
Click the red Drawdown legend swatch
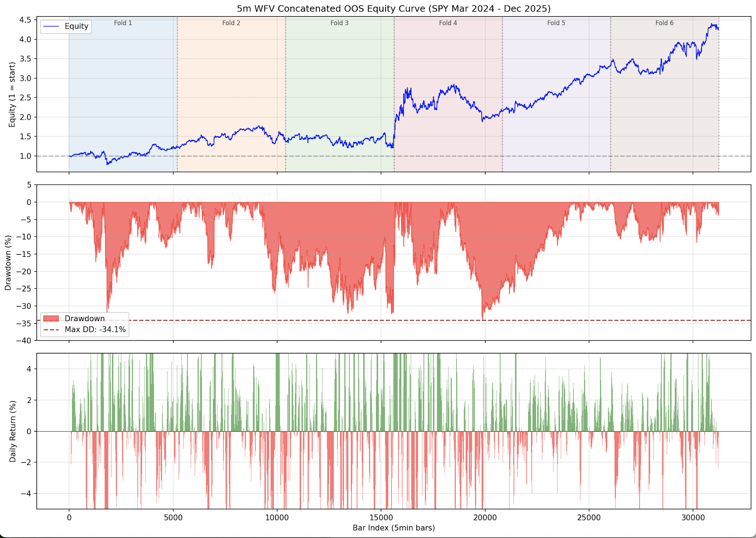[51, 318]
